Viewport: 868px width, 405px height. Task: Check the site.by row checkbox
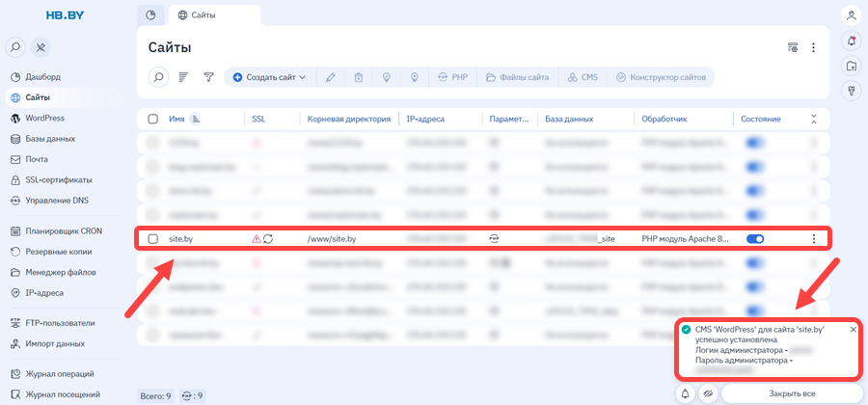click(152, 239)
